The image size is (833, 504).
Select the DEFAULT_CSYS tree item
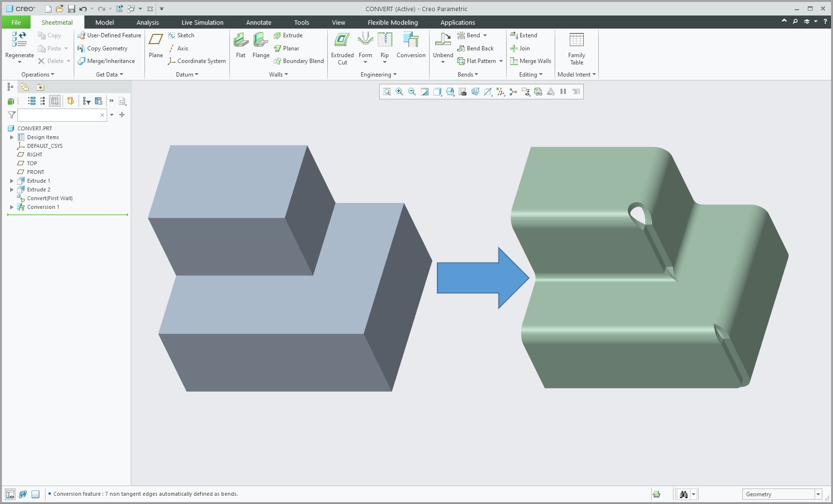click(40, 146)
